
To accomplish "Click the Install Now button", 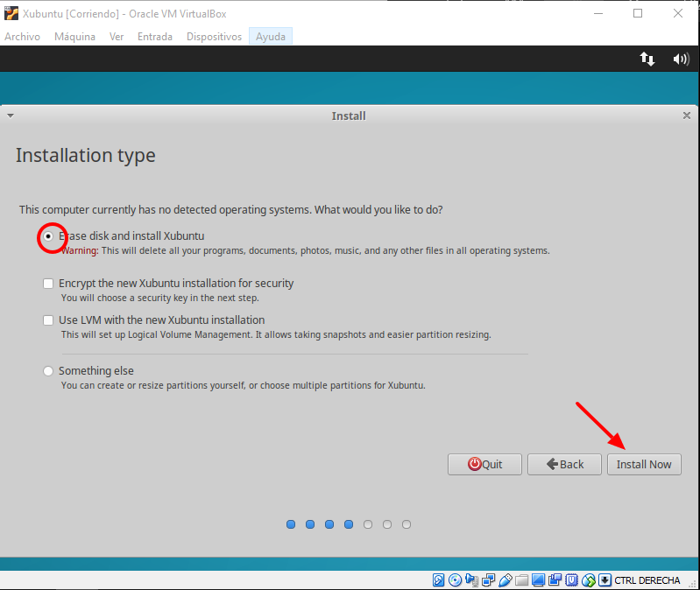I will (644, 464).
